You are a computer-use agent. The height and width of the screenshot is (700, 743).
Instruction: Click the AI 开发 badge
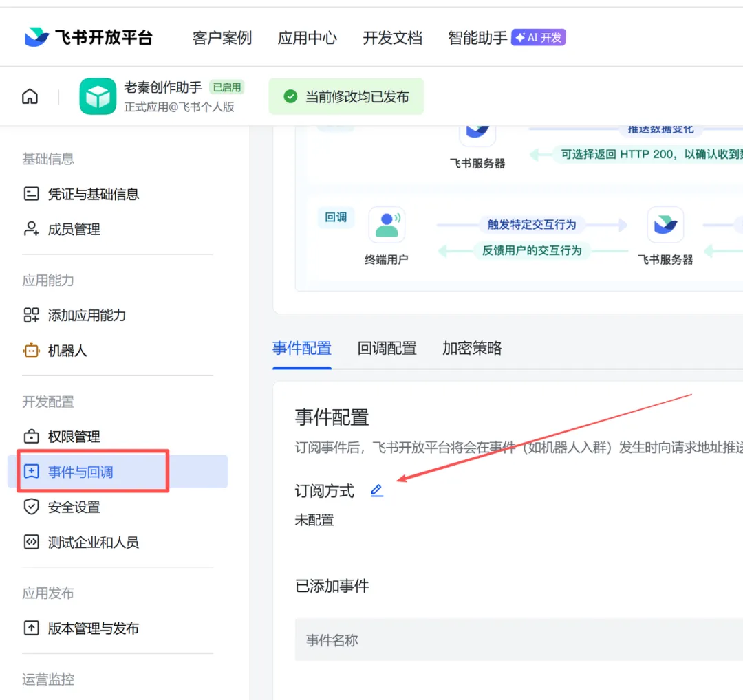pyautogui.click(x=538, y=37)
